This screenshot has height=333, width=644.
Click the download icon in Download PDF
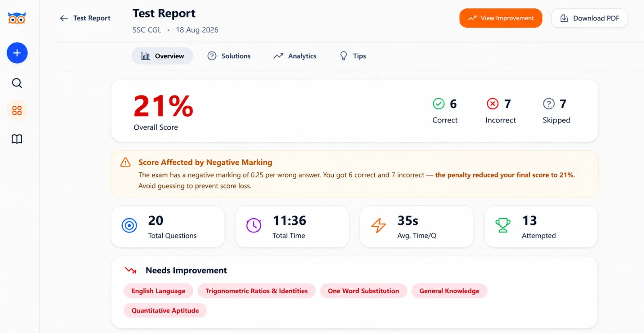pyautogui.click(x=564, y=18)
